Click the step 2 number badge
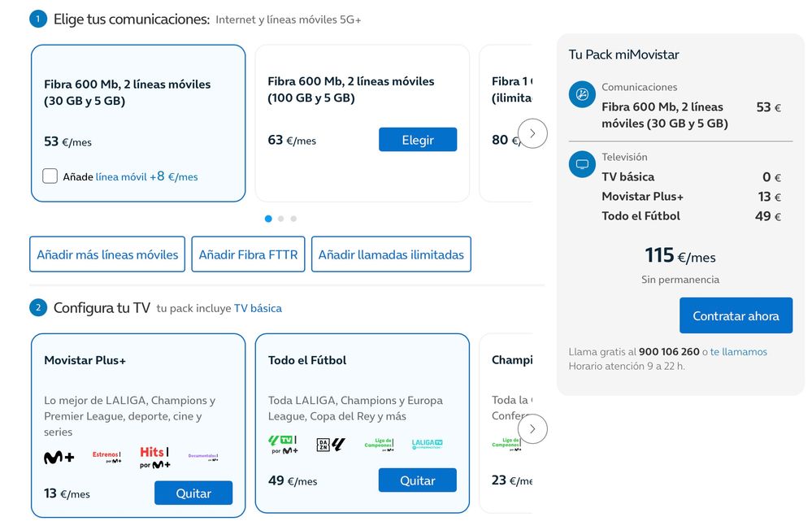This screenshot has height=530, width=812. click(38, 308)
